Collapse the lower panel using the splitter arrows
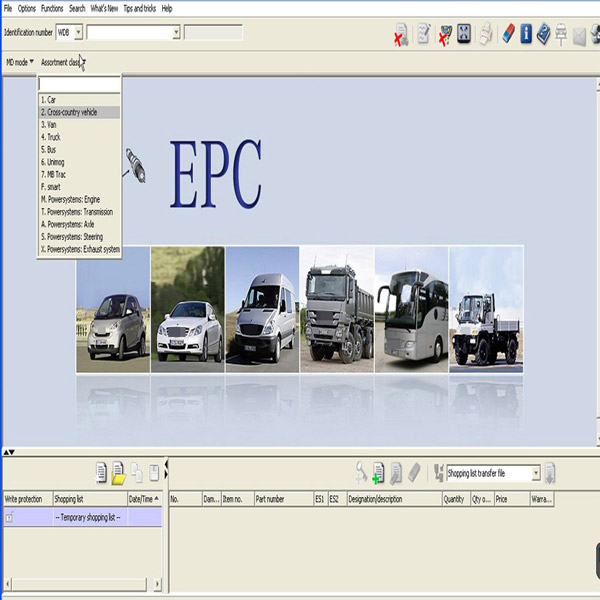The image size is (600, 600). coord(9,452)
